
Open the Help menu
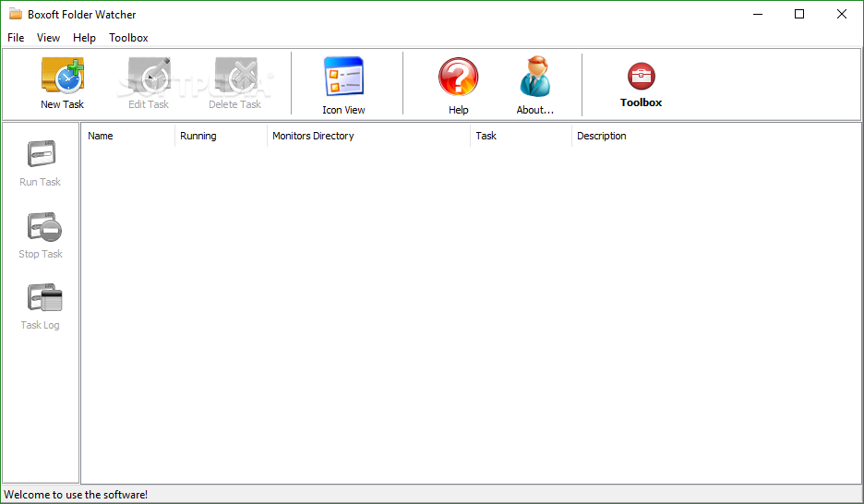(x=84, y=38)
